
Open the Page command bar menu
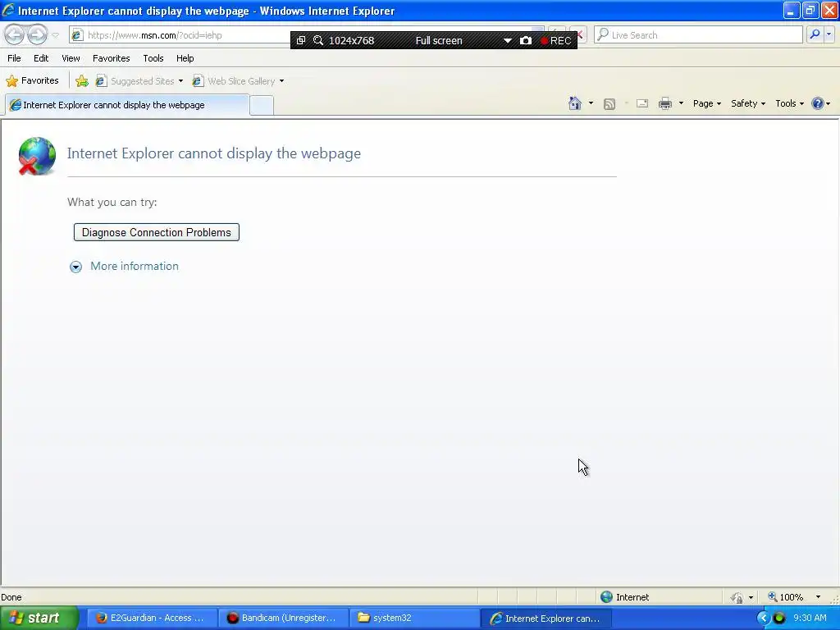(706, 103)
